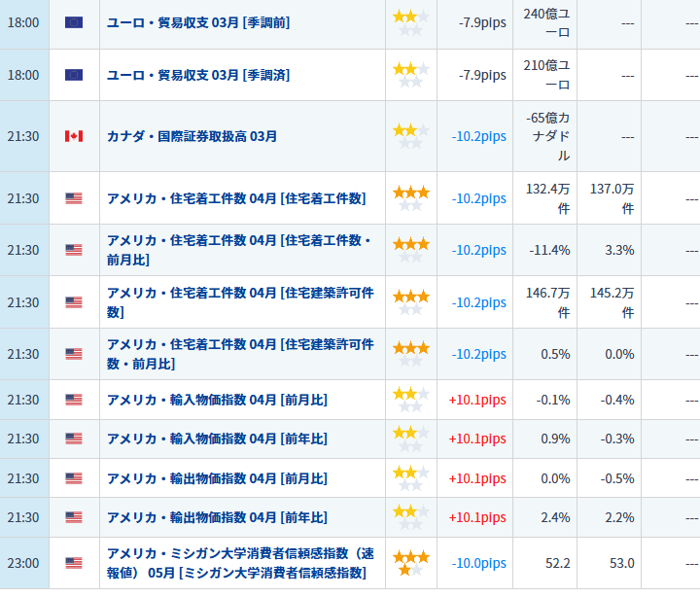Image resolution: width=700 pixels, height=597 pixels.
Task: Click +10.1pips value for 輸入物価指数 [前月比]
Action: [477, 400]
